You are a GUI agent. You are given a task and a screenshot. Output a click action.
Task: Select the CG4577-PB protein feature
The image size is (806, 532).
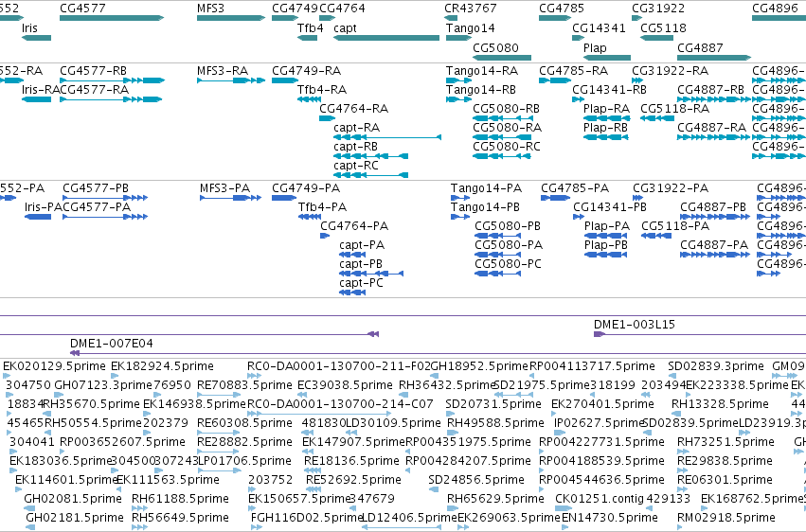coord(105,198)
